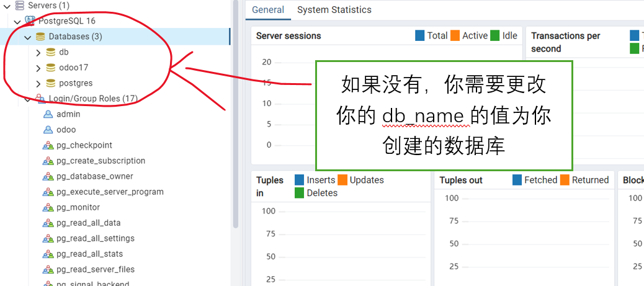Click the object explorer vertical scrollbar
Viewport: 644px width, 286px height.
(x=236, y=114)
